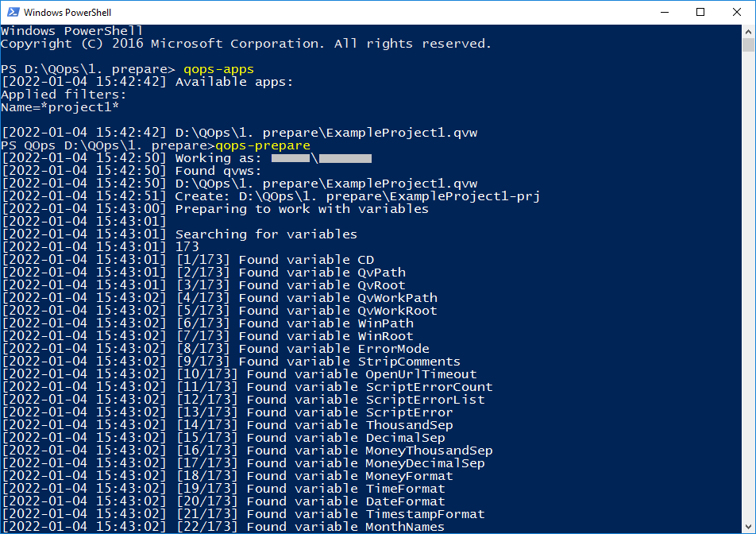This screenshot has height=534, width=756.
Task: Click the Windows PowerShell title text
Action: point(67,13)
